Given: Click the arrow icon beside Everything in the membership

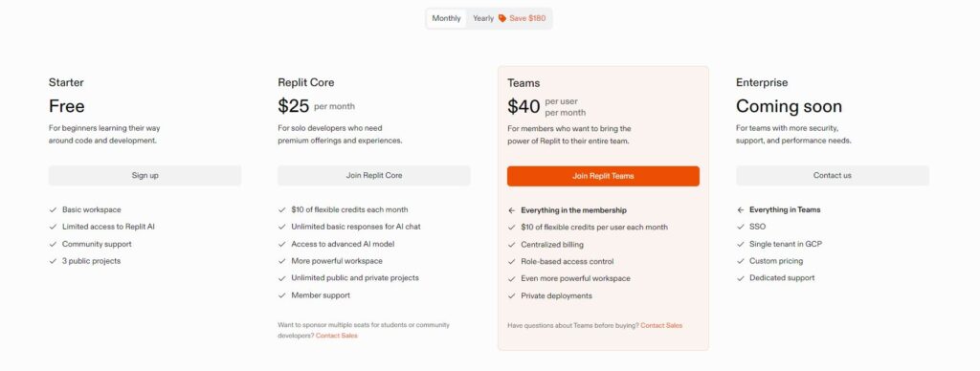Looking at the screenshot, I should point(512,210).
